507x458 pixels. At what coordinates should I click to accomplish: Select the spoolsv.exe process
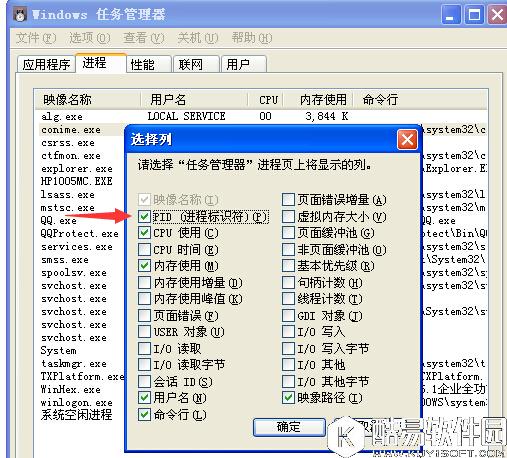74,273
